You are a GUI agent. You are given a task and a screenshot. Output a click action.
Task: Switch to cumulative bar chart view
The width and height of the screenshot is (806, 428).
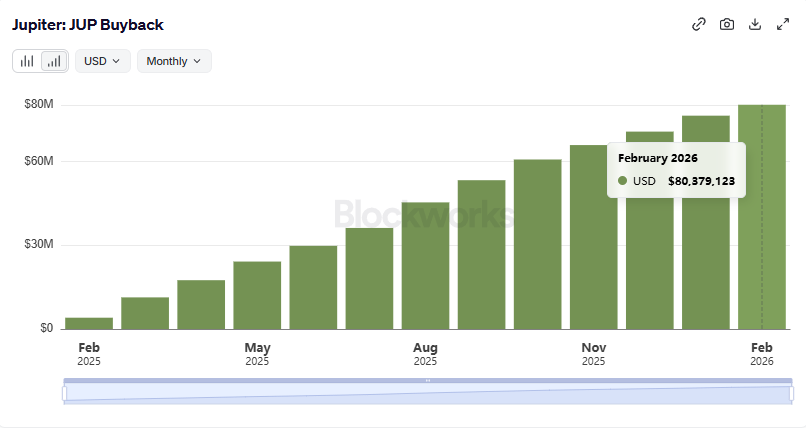coord(54,61)
